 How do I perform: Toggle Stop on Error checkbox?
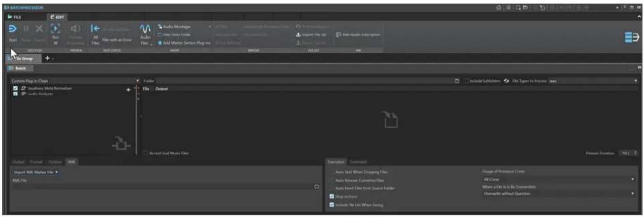(x=332, y=196)
